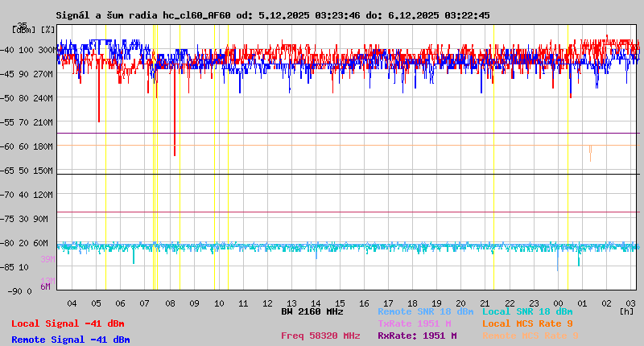The height and width of the screenshot is (346, 644).
Task: Click the Remote Signal -41 dBm legend
Action: tap(70, 340)
